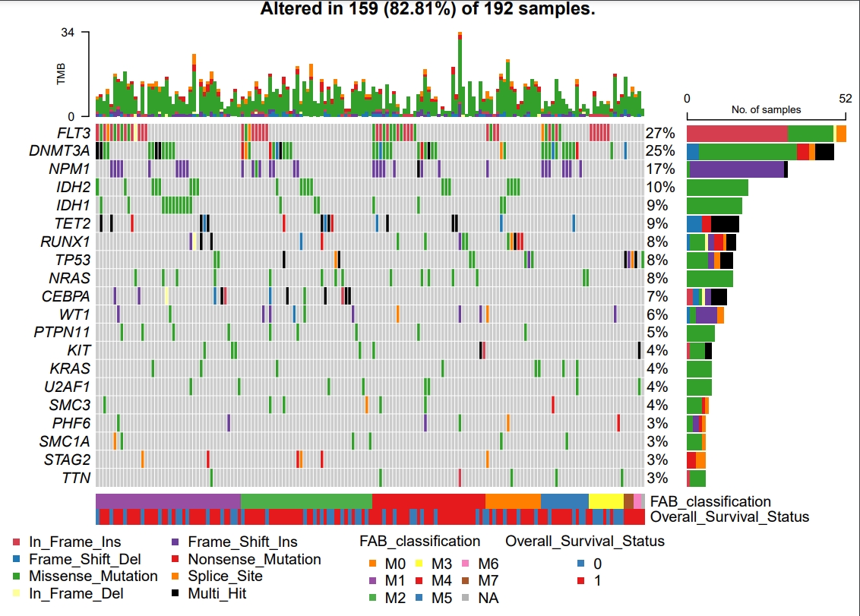Image resolution: width=860 pixels, height=616 pixels.
Task: Click the TP53 gene row label
Action: (x=72, y=260)
